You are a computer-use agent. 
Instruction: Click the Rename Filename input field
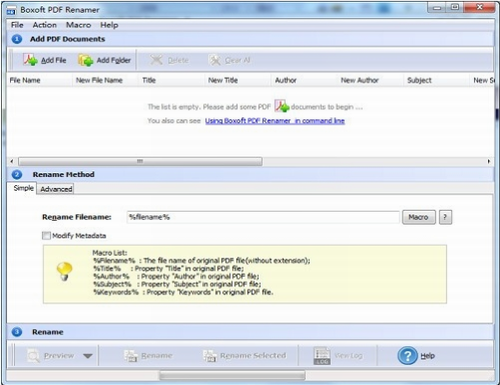tap(263, 217)
